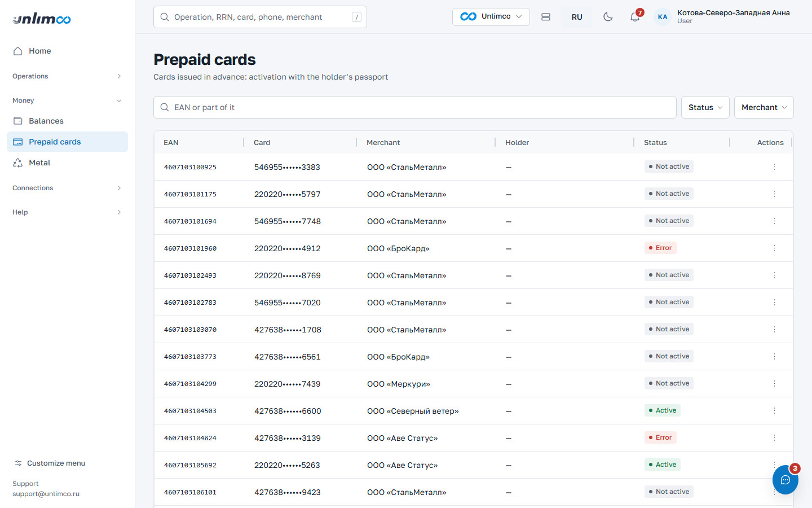812x508 pixels.
Task: Open the support chat bubble
Action: point(785,480)
